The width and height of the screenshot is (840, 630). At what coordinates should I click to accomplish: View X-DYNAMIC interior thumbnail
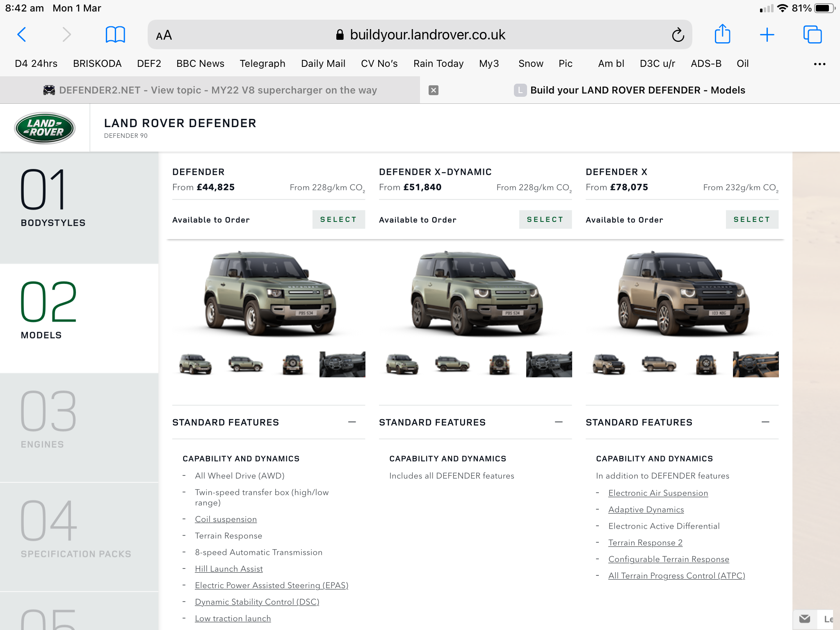tap(549, 364)
